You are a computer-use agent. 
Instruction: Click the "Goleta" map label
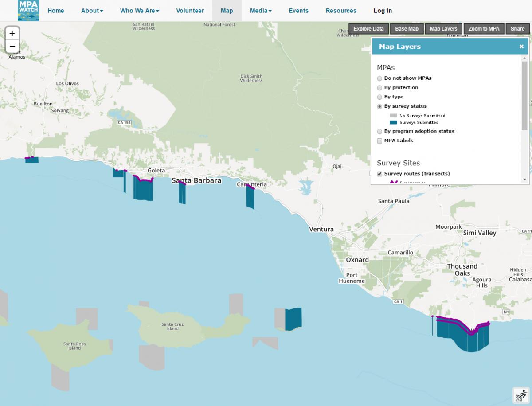tap(156, 170)
